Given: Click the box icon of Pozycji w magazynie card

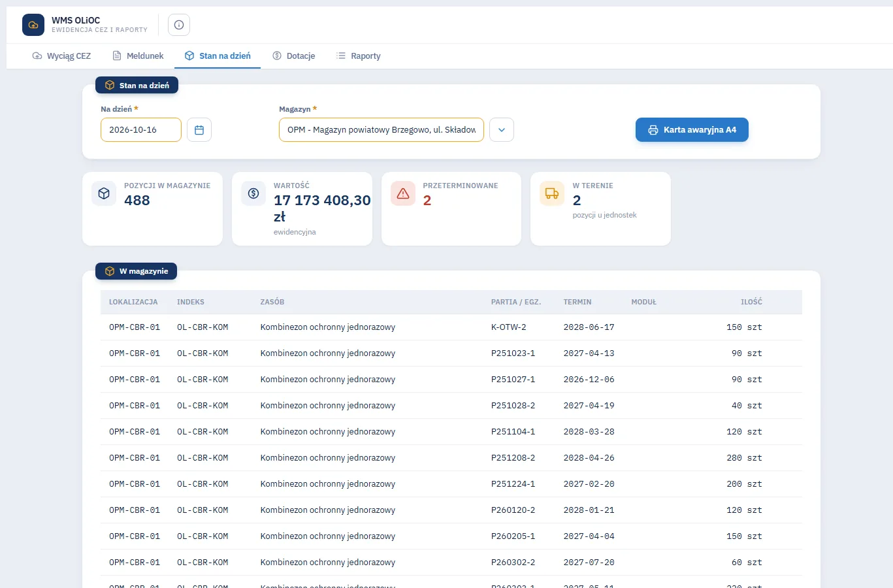Looking at the screenshot, I should [104, 193].
